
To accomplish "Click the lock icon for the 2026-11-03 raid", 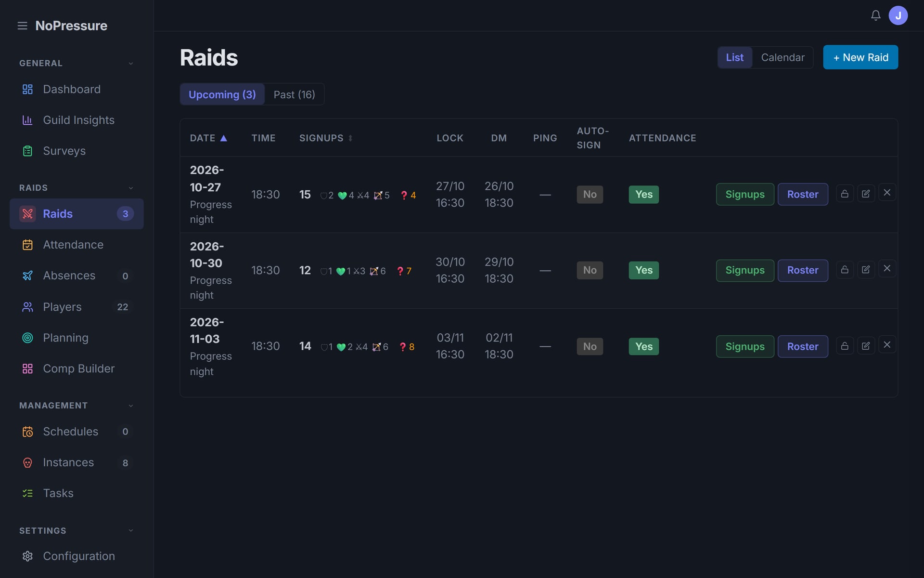I will pyautogui.click(x=845, y=346).
